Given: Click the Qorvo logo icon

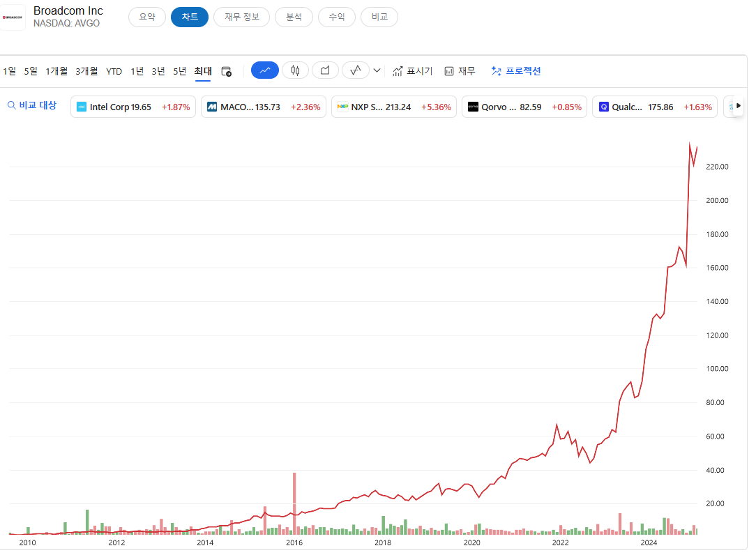Looking at the screenshot, I should tap(473, 107).
